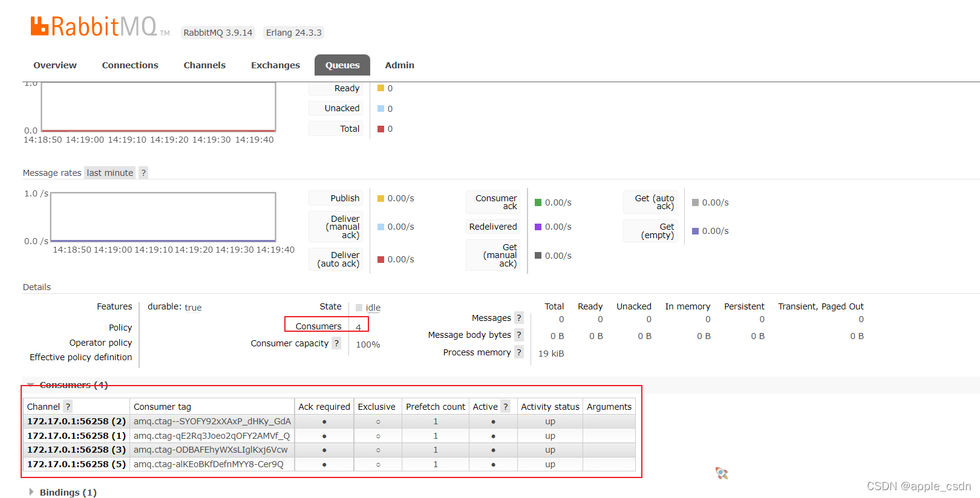Click the 'Consumer tag' column header
980x498 pixels.
[162, 407]
